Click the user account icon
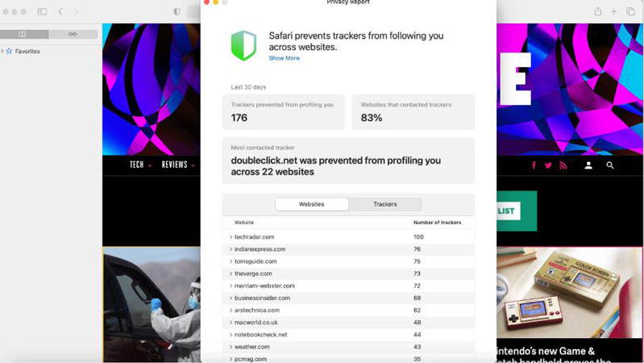 [x=588, y=165]
